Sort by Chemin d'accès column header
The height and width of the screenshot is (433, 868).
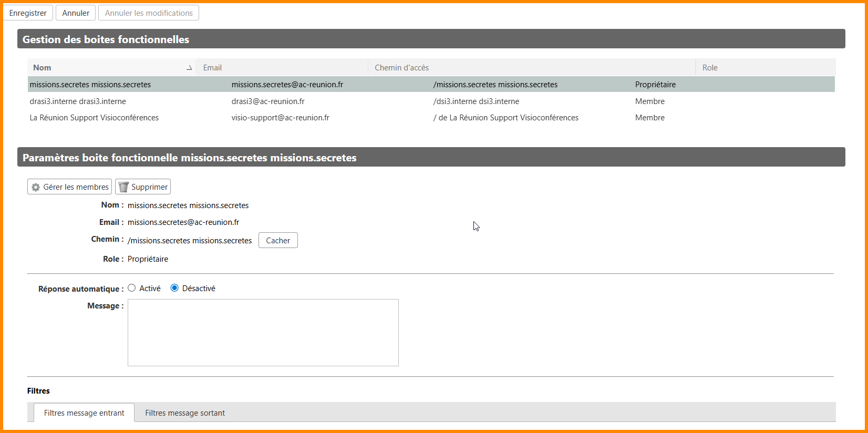[401, 68]
